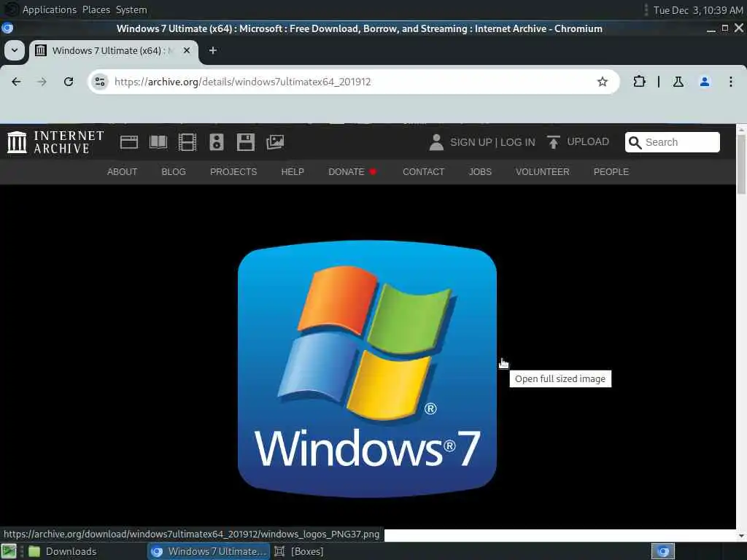Bookmark this page with star icon

pos(603,82)
